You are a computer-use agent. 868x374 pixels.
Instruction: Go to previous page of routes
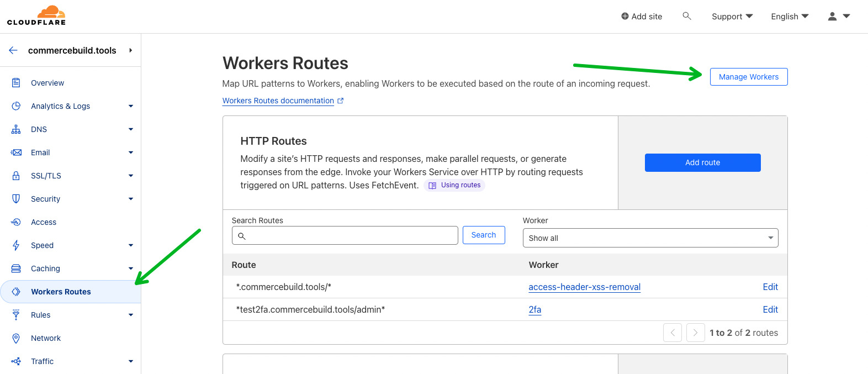click(673, 333)
